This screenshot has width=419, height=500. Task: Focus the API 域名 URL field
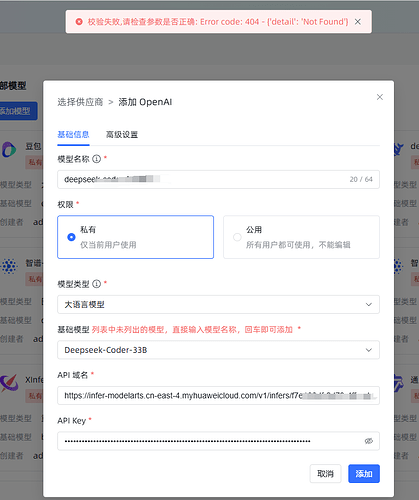coord(218,396)
